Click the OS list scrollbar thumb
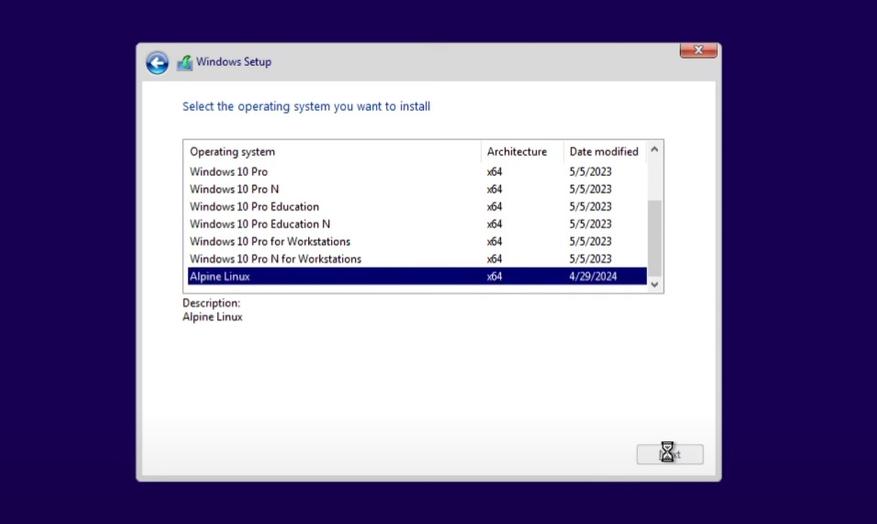Screen dimensions: 877x524 click(x=654, y=238)
